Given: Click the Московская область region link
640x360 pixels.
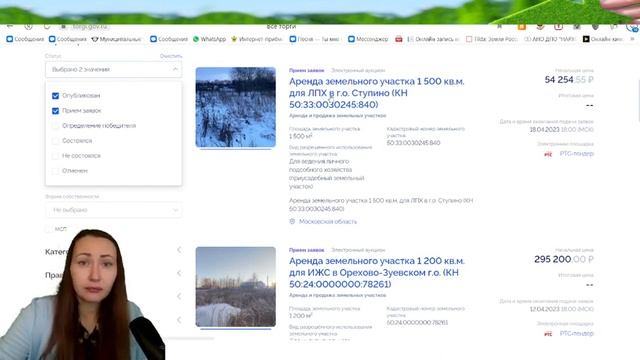Looking at the screenshot, I should (328, 221).
